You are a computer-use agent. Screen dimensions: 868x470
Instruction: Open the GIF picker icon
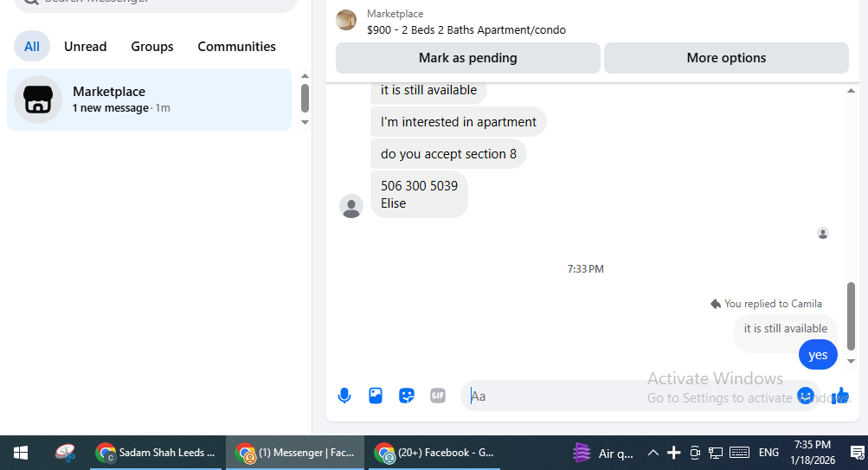tap(438, 396)
